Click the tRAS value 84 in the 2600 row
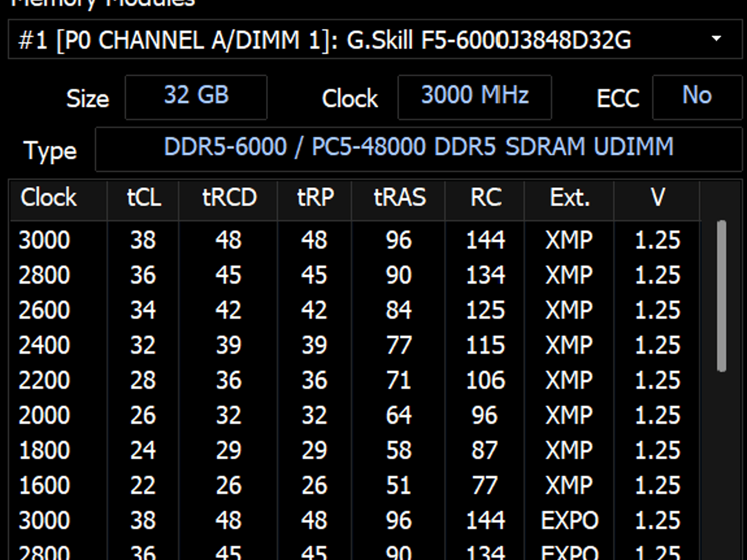 coord(399,310)
